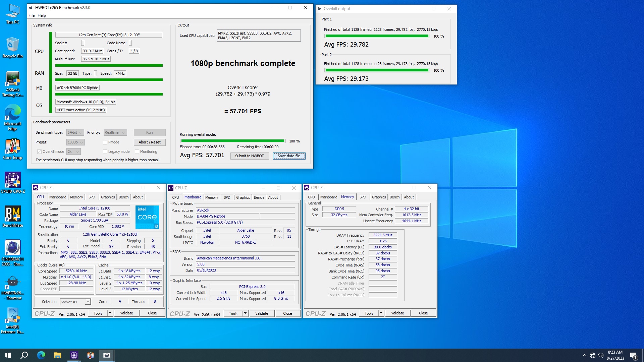The height and width of the screenshot is (362, 644).
Task: Switch to SPD tab in left CPU-Z window
Action: [x=92, y=197]
